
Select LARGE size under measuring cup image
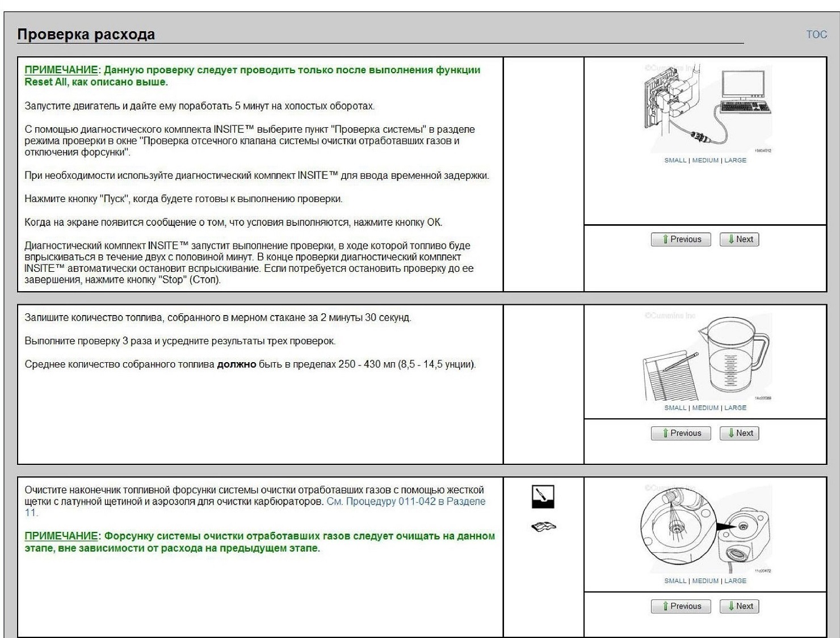point(736,408)
